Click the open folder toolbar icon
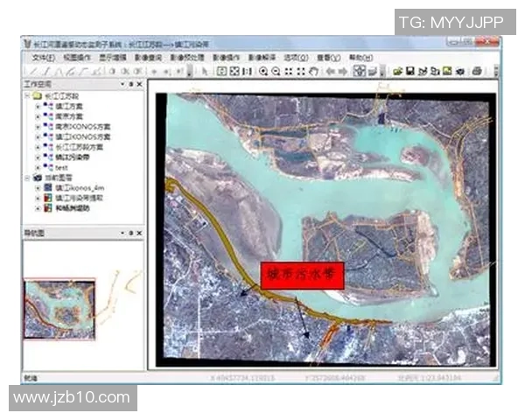Screen dimensions: 525x420 (x=398, y=71)
